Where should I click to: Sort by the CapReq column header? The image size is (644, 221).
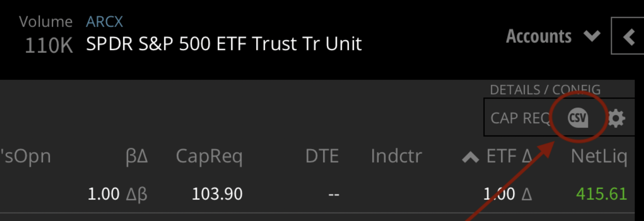coord(209,156)
